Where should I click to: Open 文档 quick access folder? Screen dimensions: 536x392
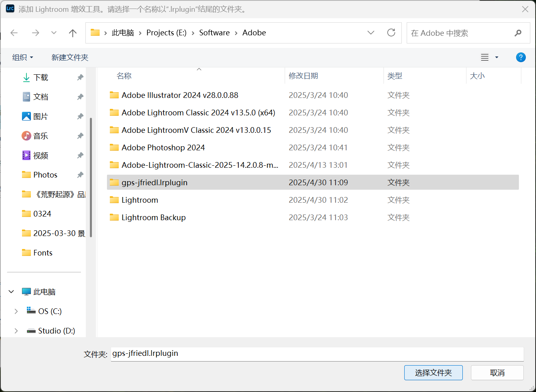coord(41,97)
